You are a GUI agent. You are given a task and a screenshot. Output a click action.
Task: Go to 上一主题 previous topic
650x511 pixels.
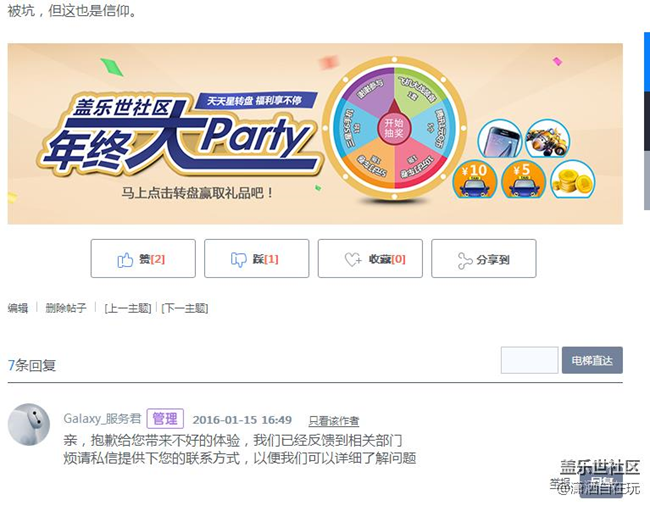[128, 308]
